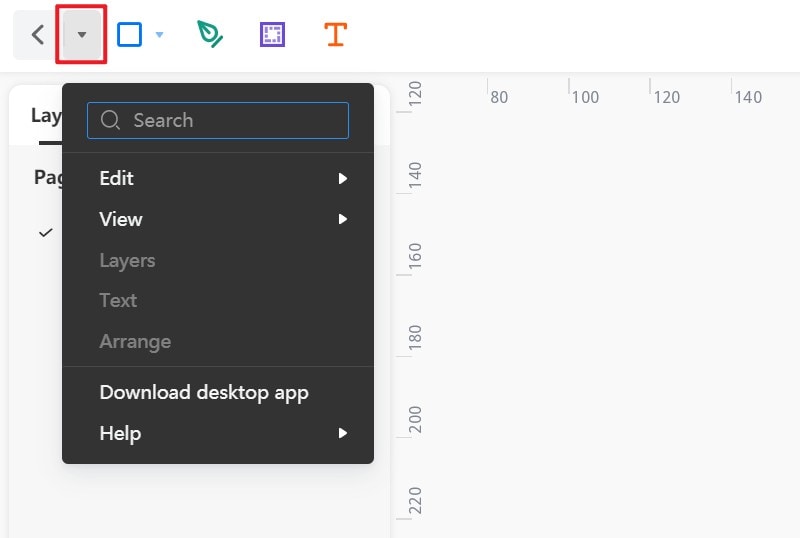Image resolution: width=800 pixels, height=538 pixels.
Task: Open the View submenu
Action: point(121,219)
